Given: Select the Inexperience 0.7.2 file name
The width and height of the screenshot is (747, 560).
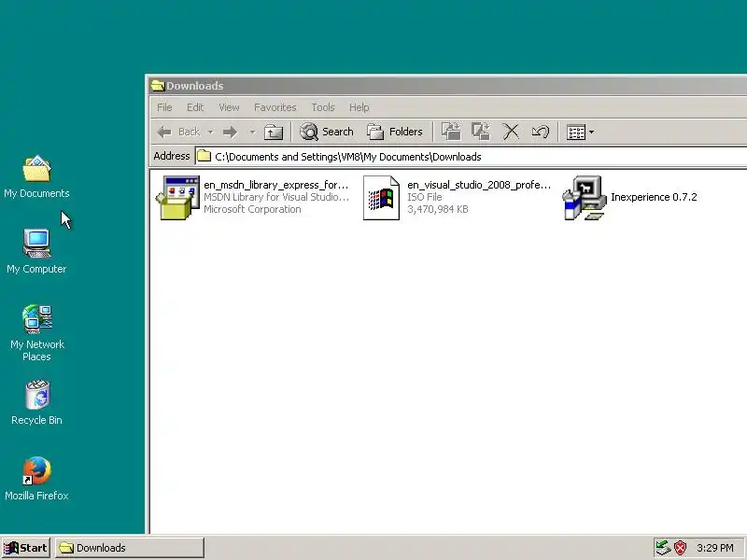Looking at the screenshot, I should click(x=654, y=197).
